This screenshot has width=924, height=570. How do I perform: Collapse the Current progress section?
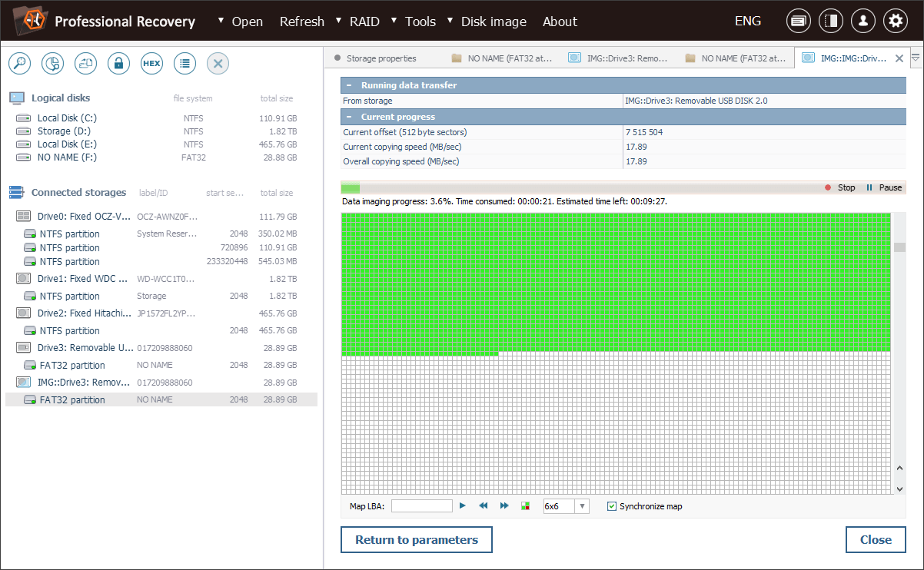coord(349,117)
